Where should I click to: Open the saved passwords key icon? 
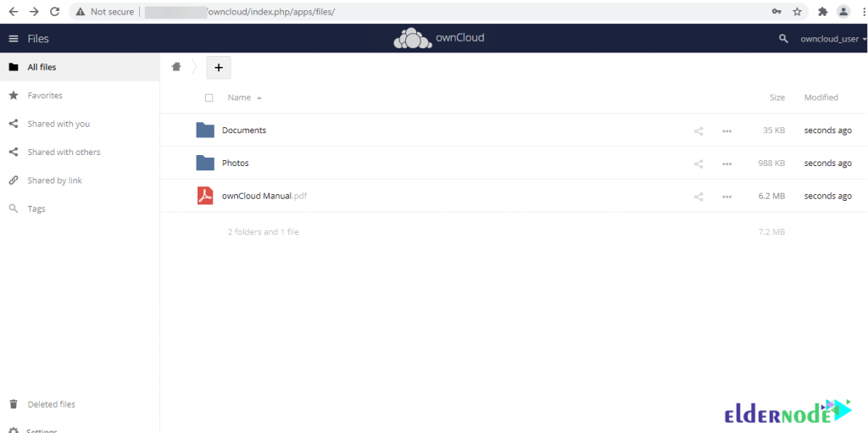tap(776, 12)
